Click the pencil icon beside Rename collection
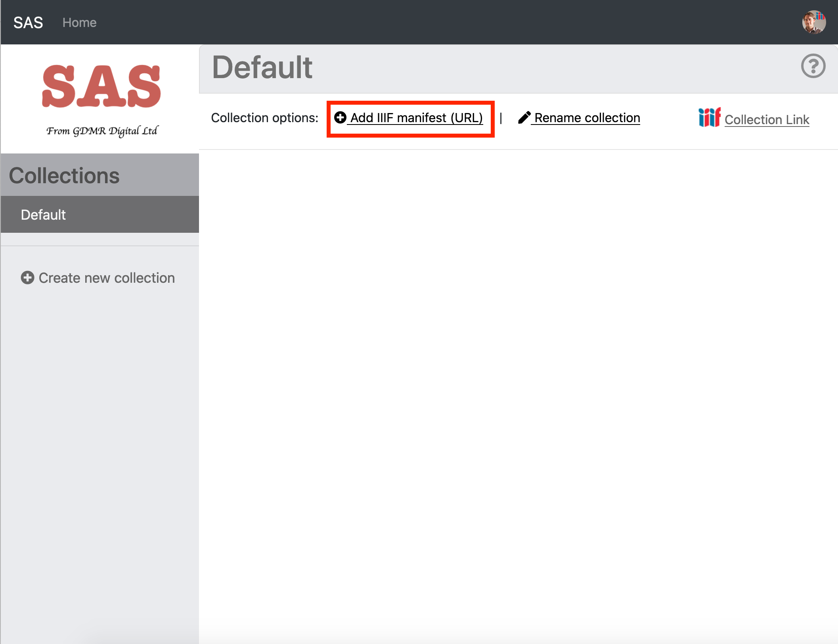Image resolution: width=838 pixels, height=644 pixels. pyautogui.click(x=524, y=117)
